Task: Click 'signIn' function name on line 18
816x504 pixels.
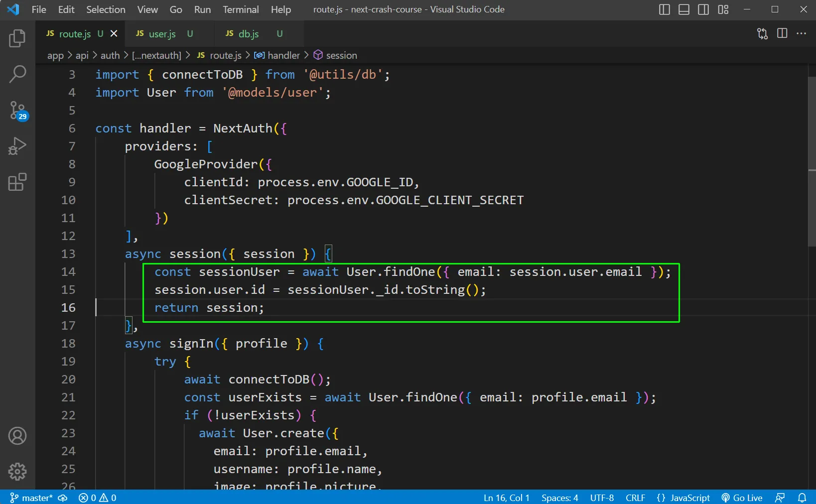Action: pyautogui.click(x=191, y=343)
